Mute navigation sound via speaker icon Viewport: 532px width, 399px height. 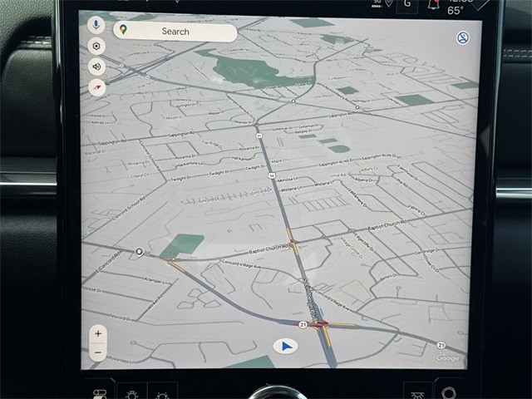click(97, 66)
